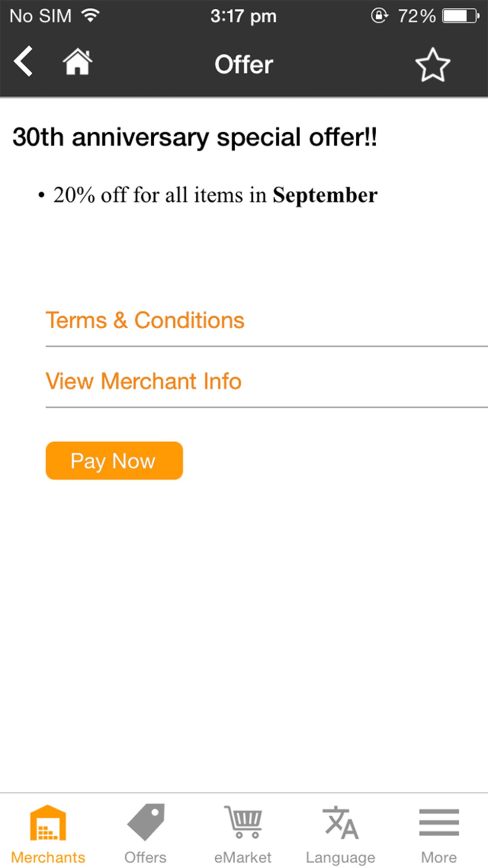Tap the Wi-Fi status icon
This screenshot has width=488, height=868.
point(91,16)
